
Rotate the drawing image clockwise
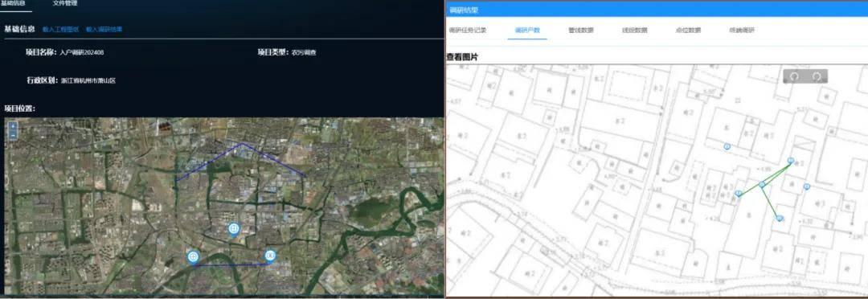tap(817, 76)
